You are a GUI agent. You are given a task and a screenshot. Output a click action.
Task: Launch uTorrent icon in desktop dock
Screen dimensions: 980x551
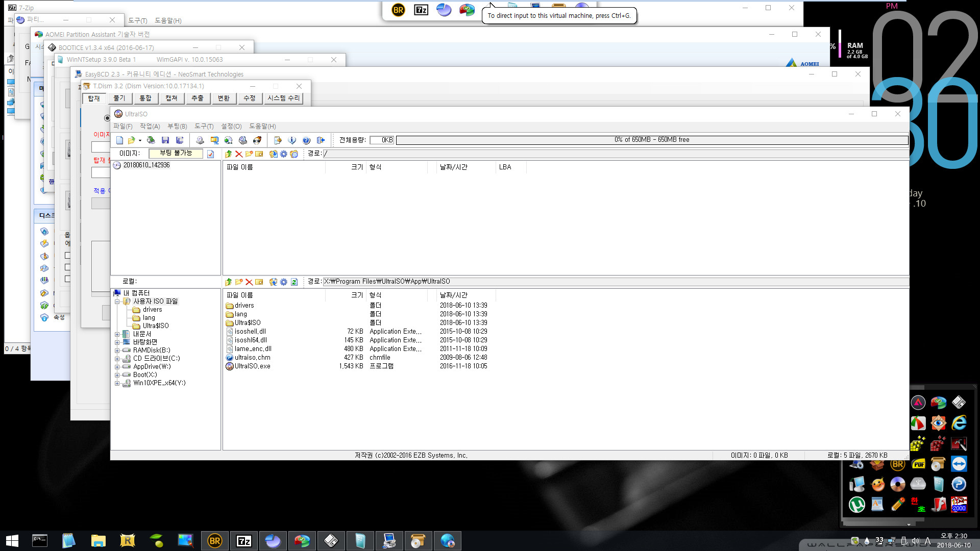point(856,505)
